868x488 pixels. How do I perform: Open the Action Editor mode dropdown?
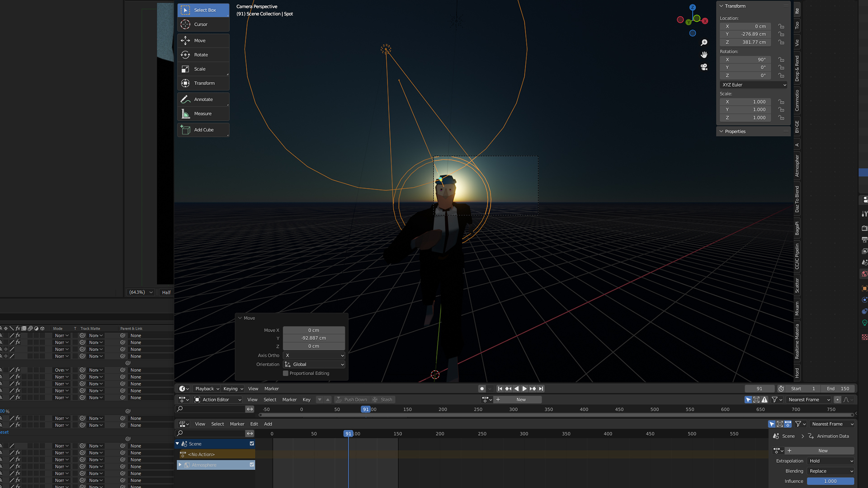217,399
